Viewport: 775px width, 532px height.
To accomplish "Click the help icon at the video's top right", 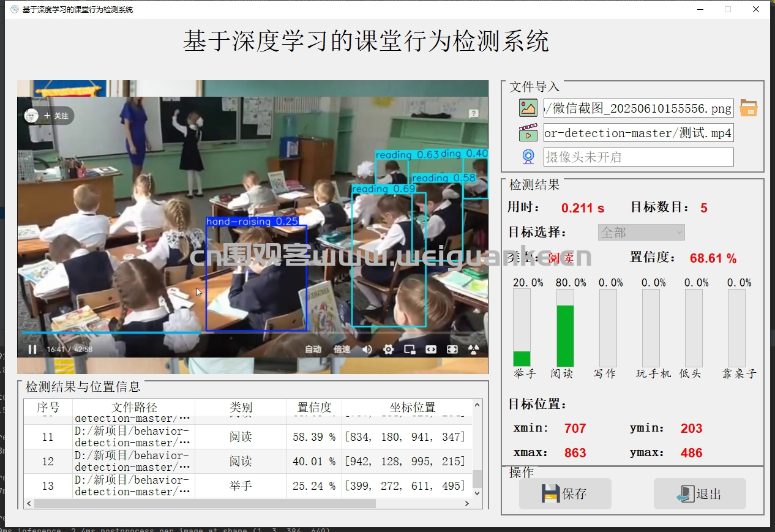I will click(473, 113).
